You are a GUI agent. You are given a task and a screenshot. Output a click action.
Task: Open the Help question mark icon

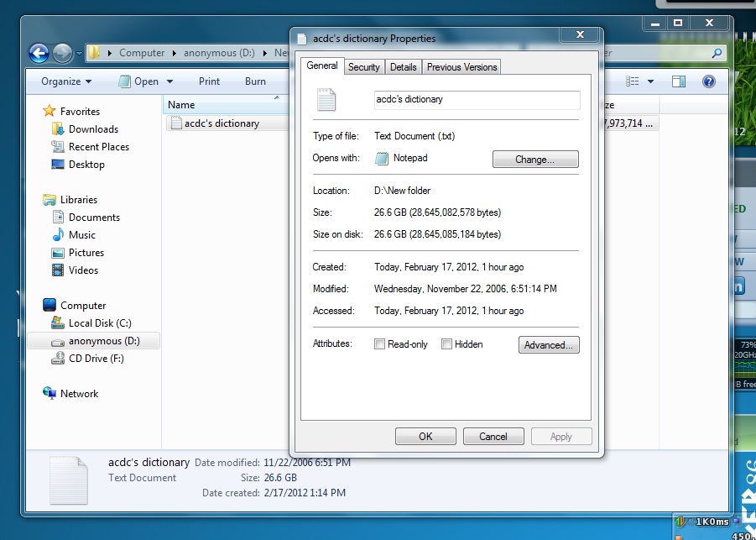[708, 81]
